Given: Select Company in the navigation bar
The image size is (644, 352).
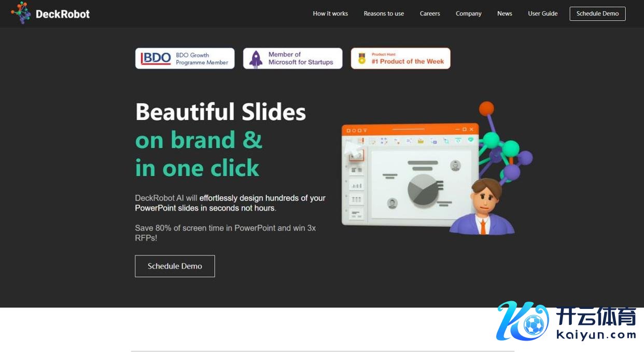Looking at the screenshot, I should click(x=468, y=13).
